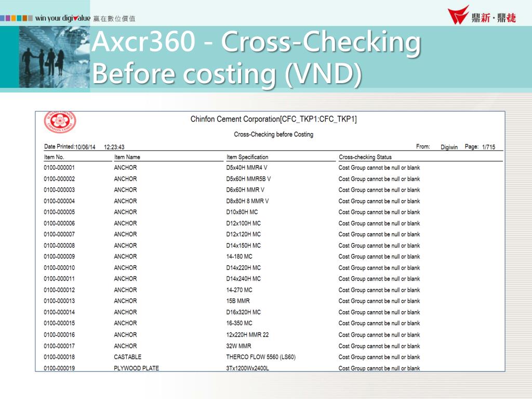Select item number 0100-000006

[x=59, y=223]
